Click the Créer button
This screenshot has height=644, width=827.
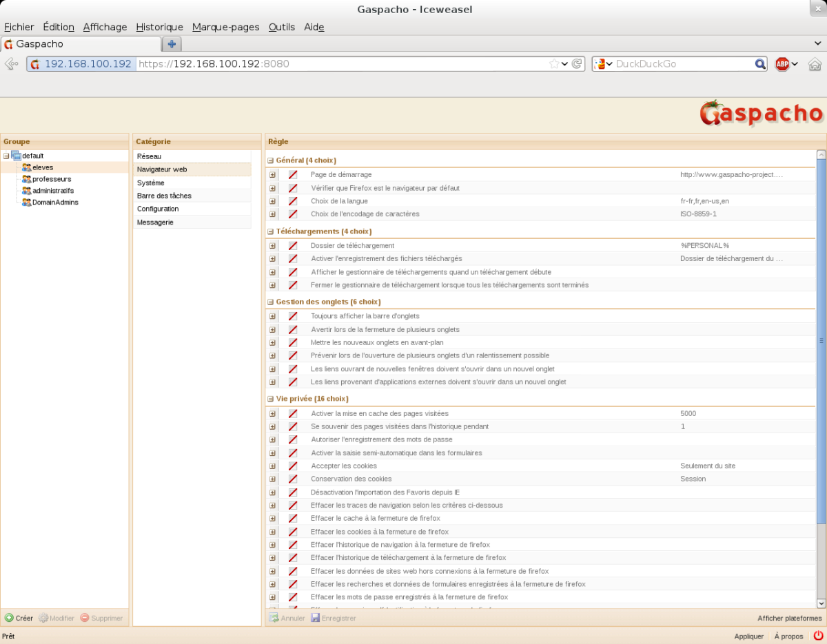click(19, 619)
